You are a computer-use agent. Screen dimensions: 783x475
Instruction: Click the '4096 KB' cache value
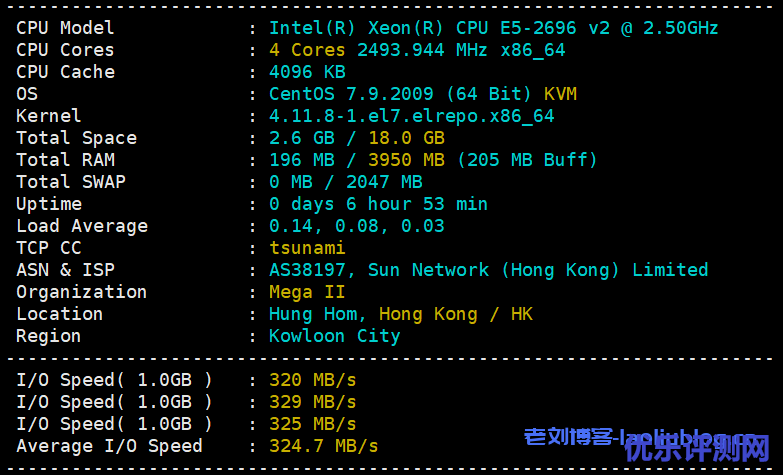[307, 72]
